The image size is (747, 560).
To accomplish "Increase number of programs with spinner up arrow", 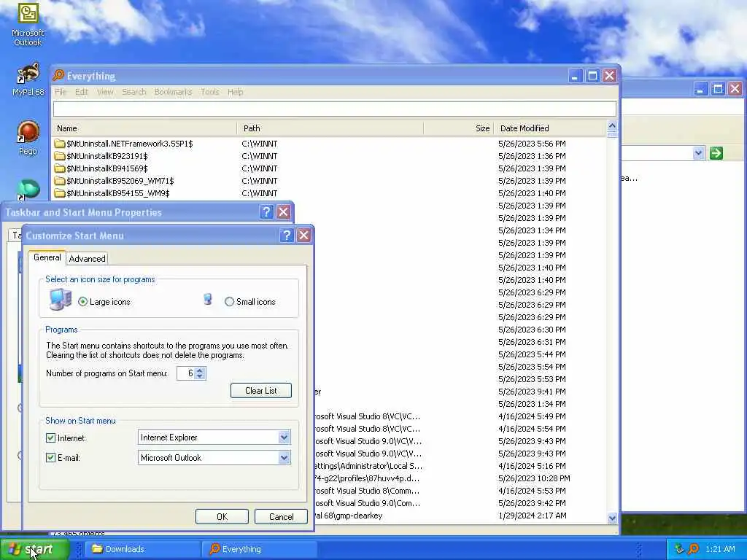I will [x=200, y=370].
